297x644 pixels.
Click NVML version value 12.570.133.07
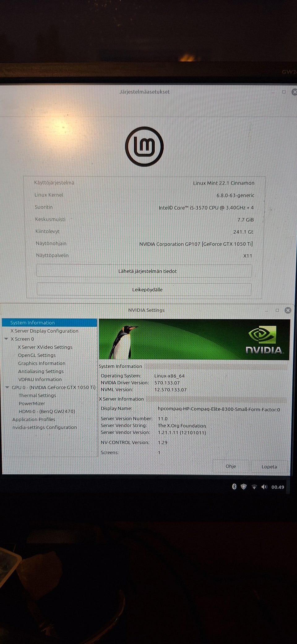pos(170,390)
